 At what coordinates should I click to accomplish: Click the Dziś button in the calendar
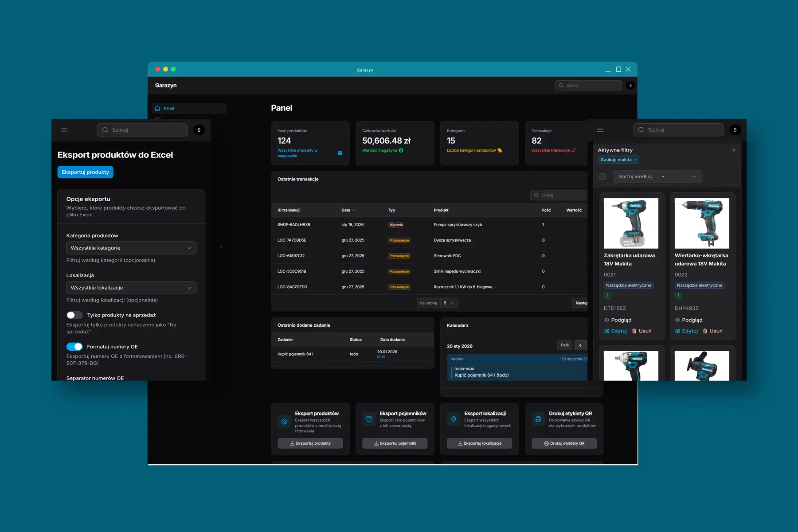click(564, 345)
